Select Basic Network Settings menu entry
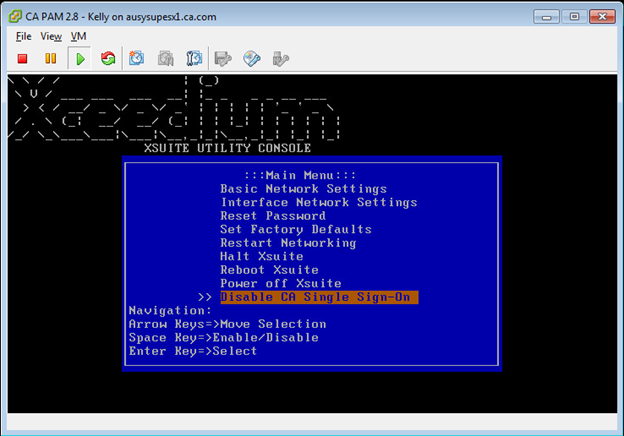Image resolution: width=624 pixels, height=436 pixels. click(x=303, y=189)
